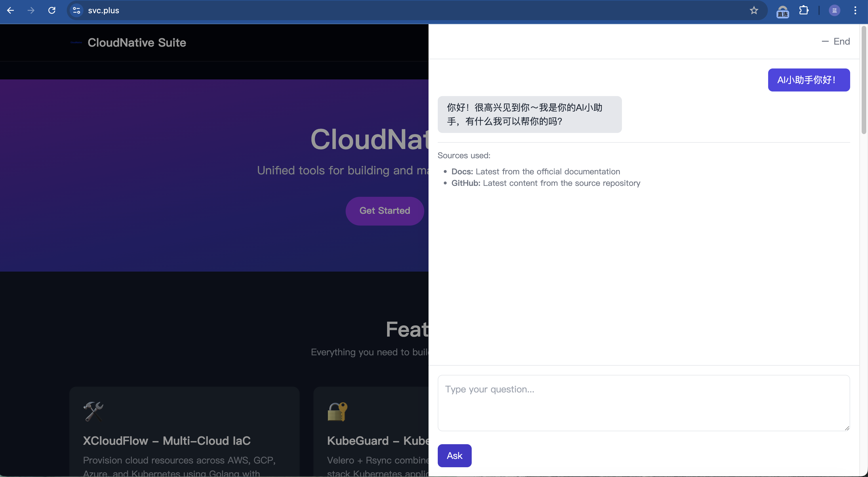Open XCloudFlow – Multi-Cloud IaC card title
Viewport: 868px width, 477px height.
[x=167, y=441]
